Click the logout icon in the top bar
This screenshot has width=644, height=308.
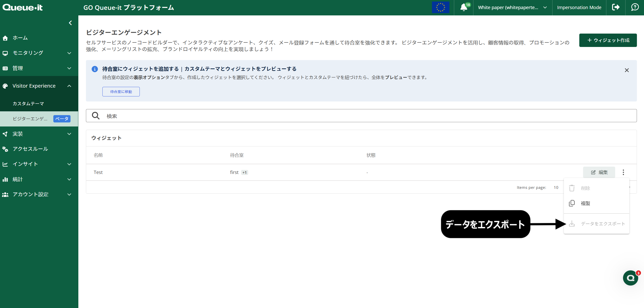click(x=616, y=7)
